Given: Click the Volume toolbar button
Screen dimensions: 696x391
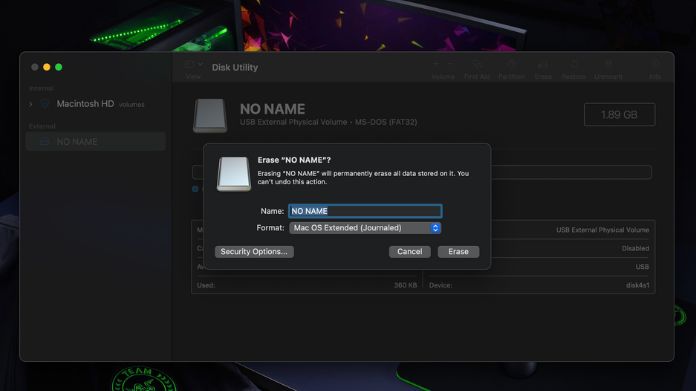Looking at the screenshot, I should tap(443, 69).
